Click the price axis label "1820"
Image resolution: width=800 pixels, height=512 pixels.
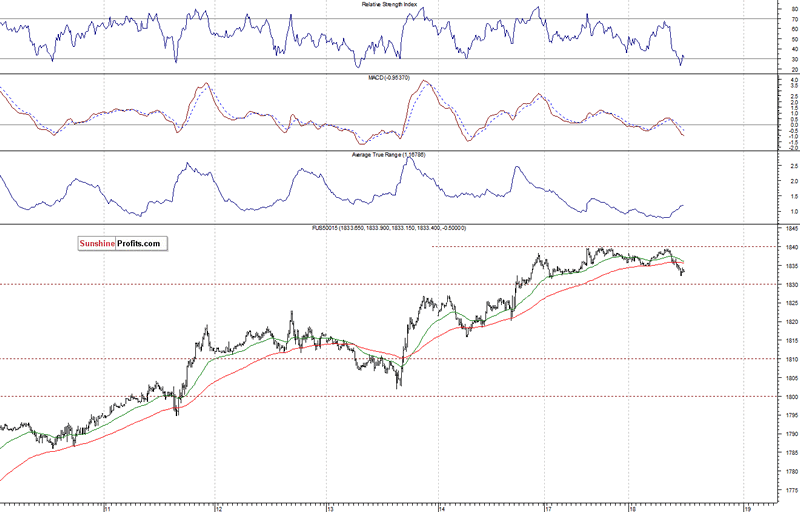click(x=792, y=322)
